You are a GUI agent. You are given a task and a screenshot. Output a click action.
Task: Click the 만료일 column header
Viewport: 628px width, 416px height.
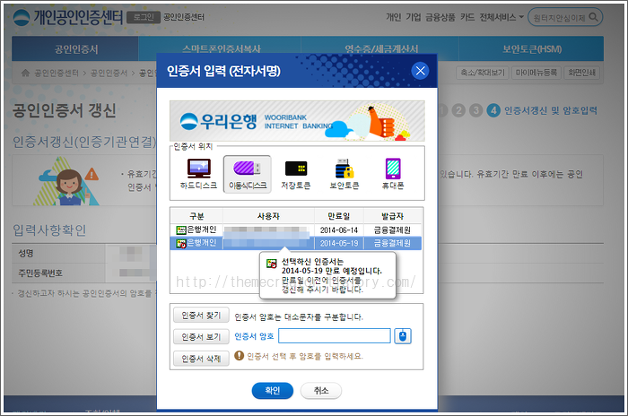click(339, 216)
